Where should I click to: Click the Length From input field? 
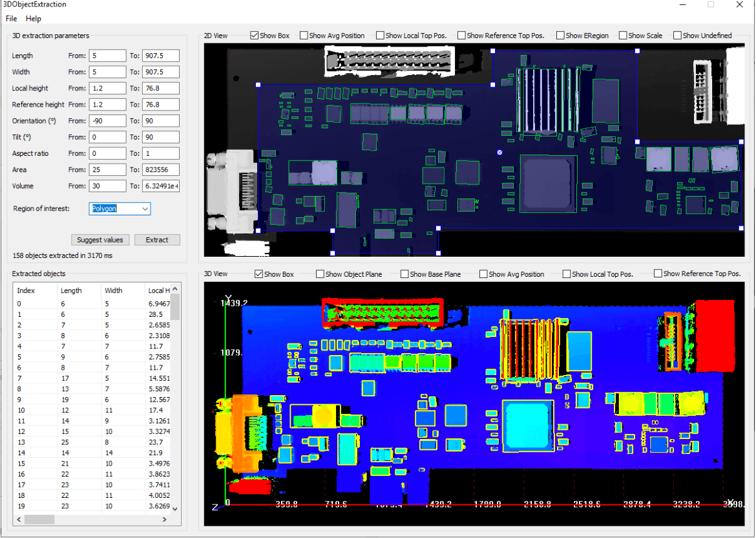[x=107, y=56]
